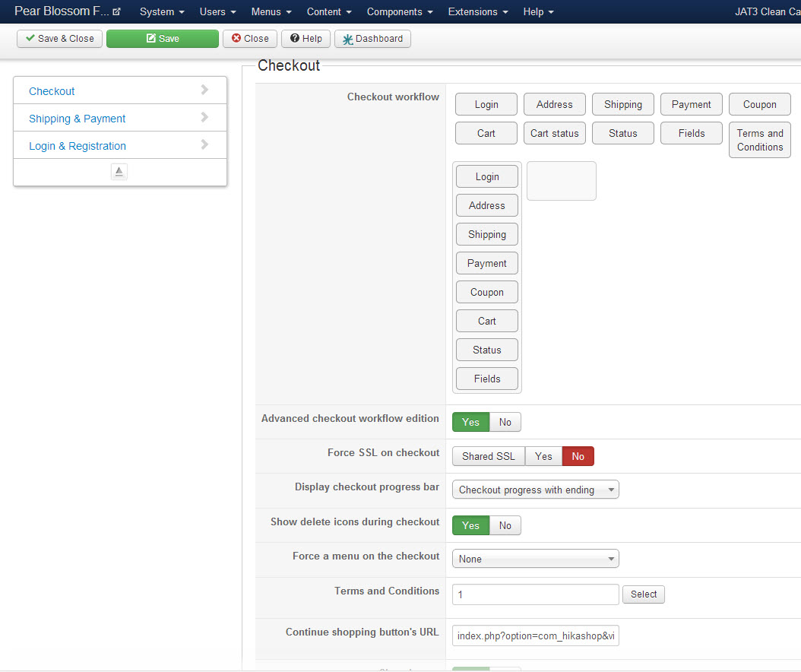
Task: Open the Users menu
Action: click(x=217, y=11)
